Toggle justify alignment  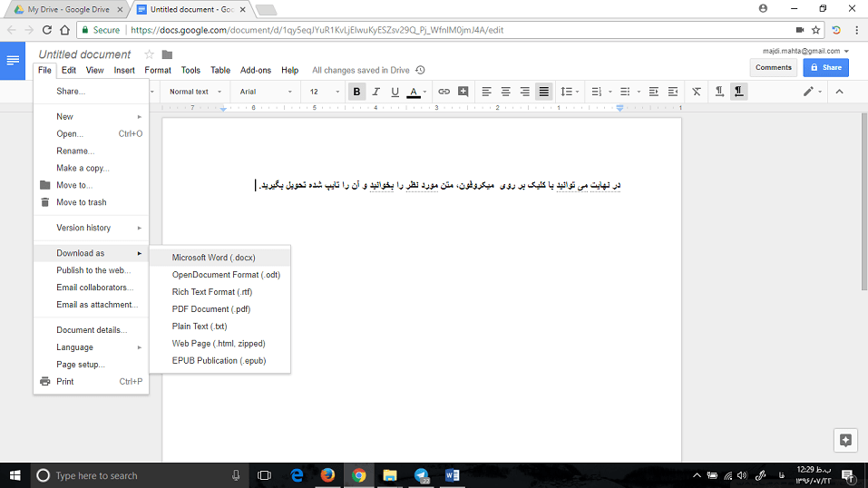click(543, 92)
